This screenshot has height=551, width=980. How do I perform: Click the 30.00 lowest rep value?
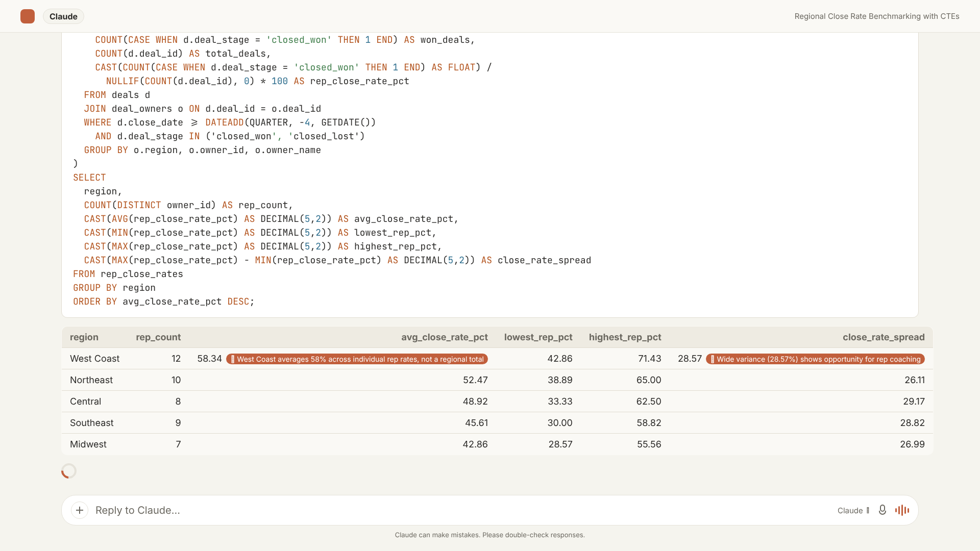(x=560, y=423)
